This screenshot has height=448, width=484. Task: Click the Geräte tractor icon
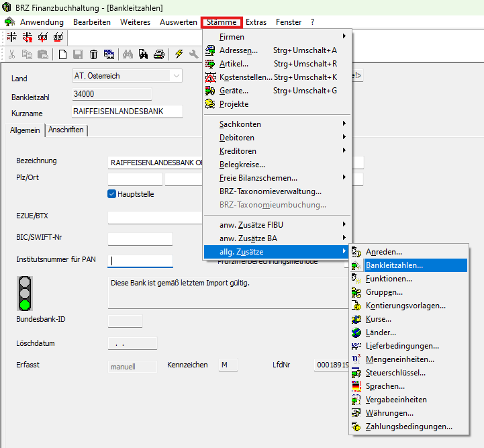(x=210, y=91)
